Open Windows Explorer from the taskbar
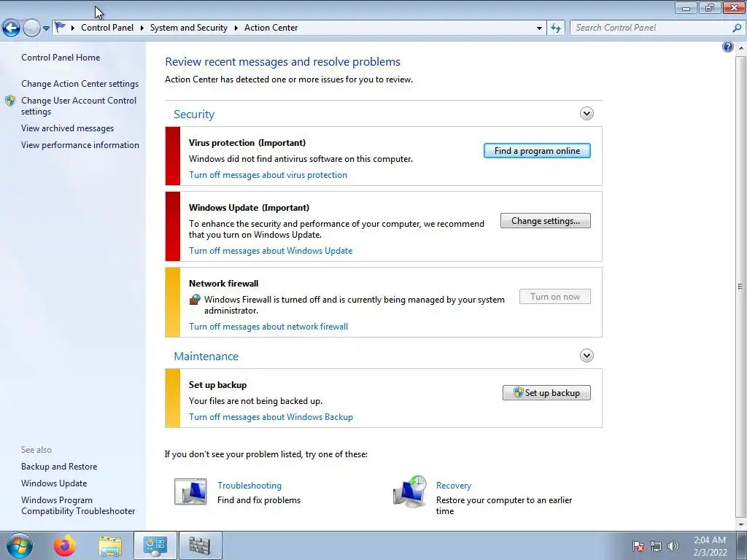Viewport: 747px width, 560px height. tap(110, 546)
